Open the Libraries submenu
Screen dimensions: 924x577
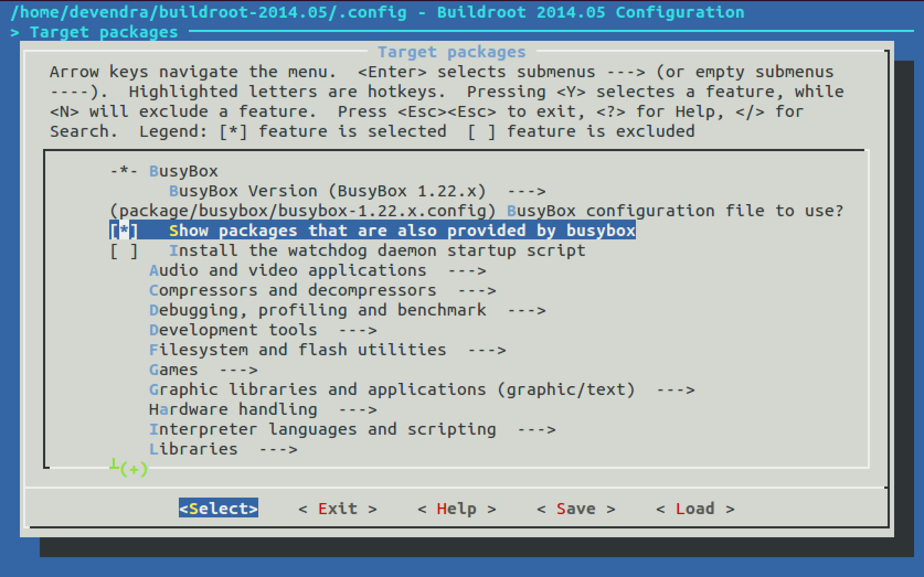click(x=223, y=449)
